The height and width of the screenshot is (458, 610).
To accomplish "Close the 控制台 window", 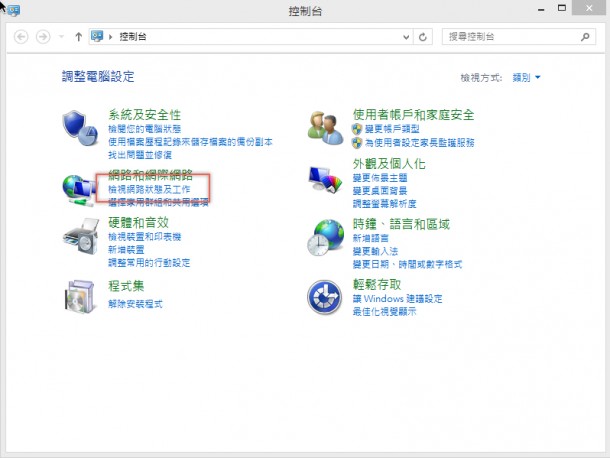I will pos(589,8).
